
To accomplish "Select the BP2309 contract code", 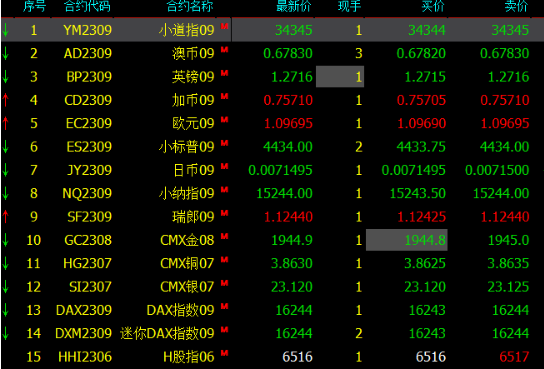I will [89, 77].
